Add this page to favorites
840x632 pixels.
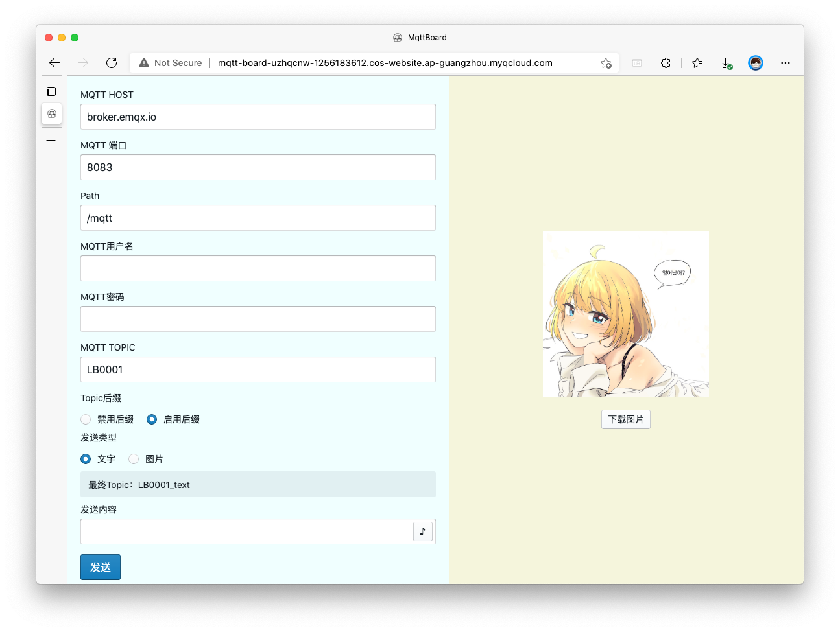coord(606,63)
